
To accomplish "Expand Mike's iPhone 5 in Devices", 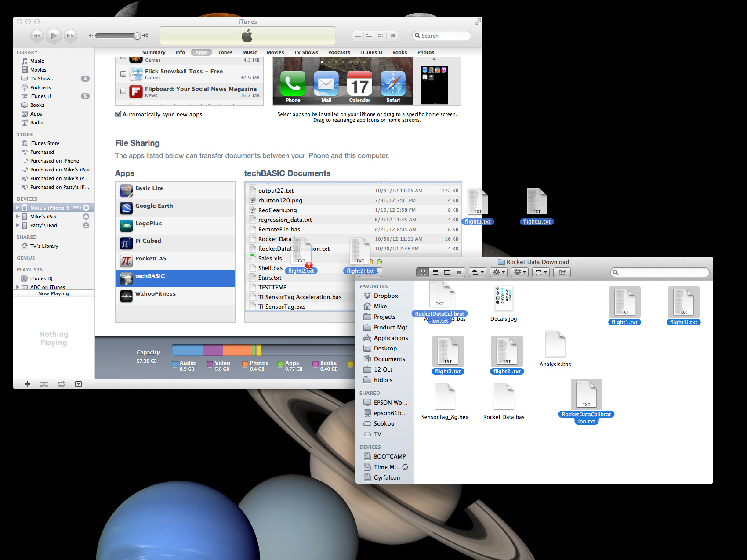I will click(x=18, y=208).
